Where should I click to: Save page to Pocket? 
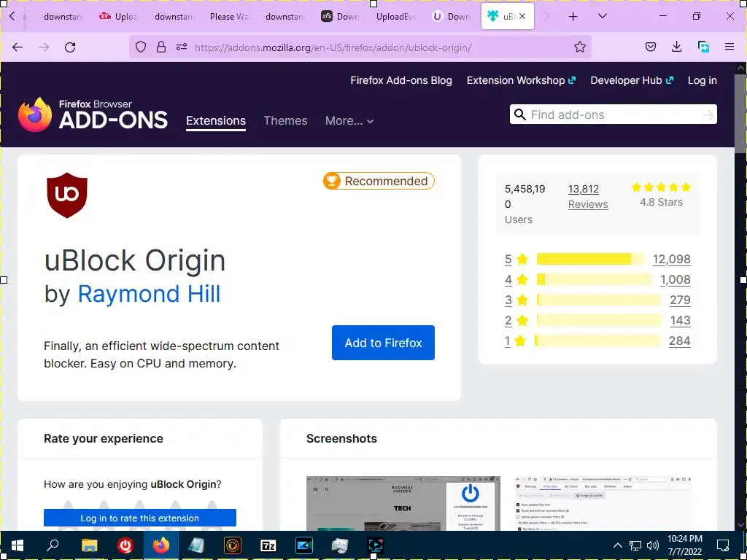(x=650, y=47)
